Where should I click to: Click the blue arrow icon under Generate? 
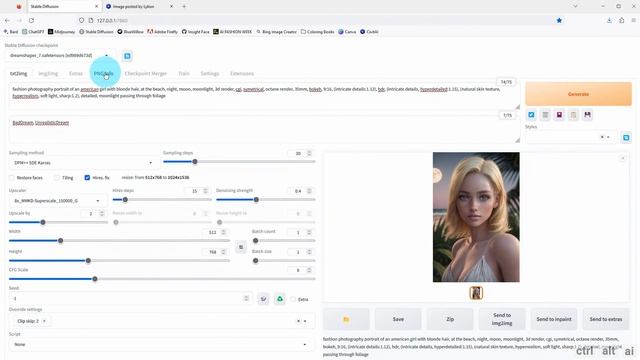(x=531, y=115)
